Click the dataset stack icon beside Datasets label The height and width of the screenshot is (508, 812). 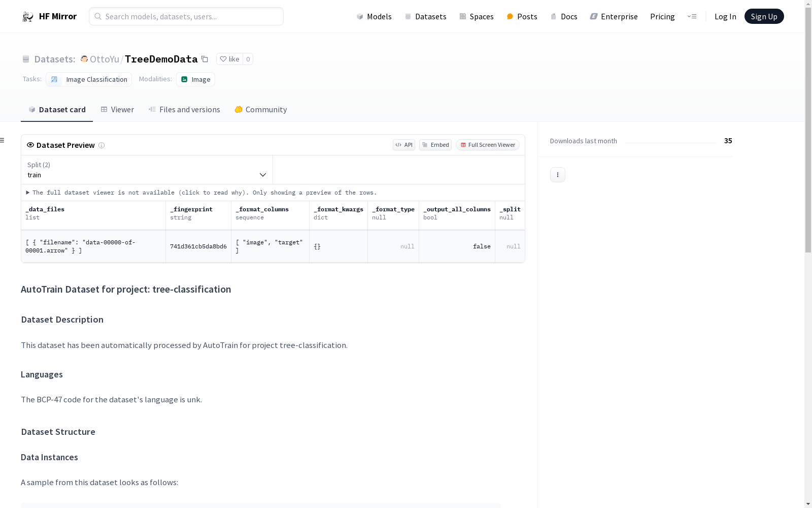(x=26, y=59)
